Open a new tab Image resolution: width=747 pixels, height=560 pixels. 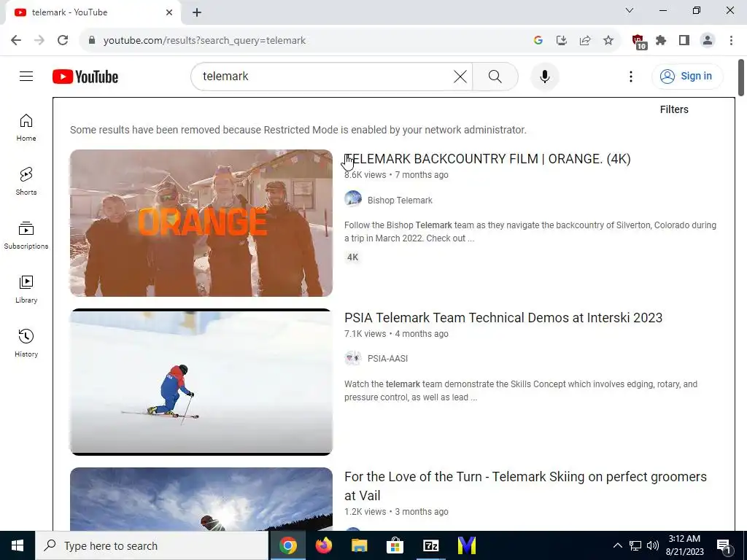(x=197, y=12)
